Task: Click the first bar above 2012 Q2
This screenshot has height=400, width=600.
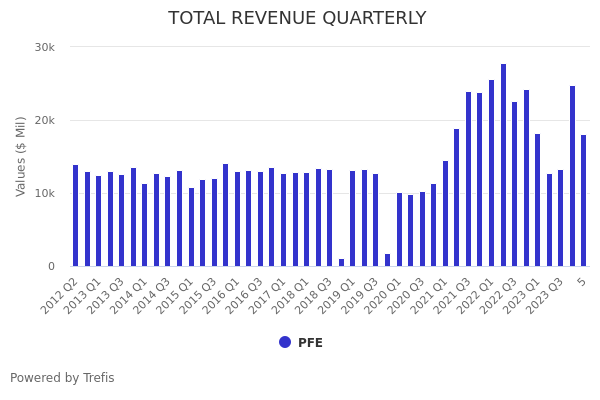Action: click(x=75, y=215)
